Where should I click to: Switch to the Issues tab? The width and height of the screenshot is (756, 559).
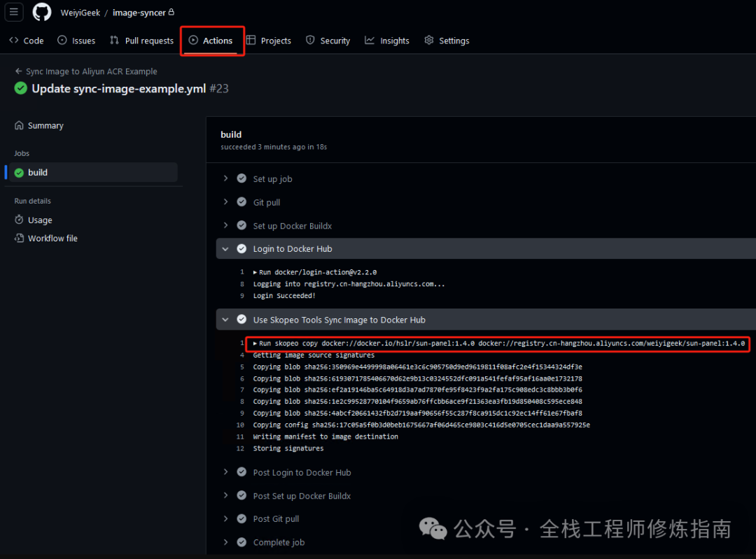(76, 41)
